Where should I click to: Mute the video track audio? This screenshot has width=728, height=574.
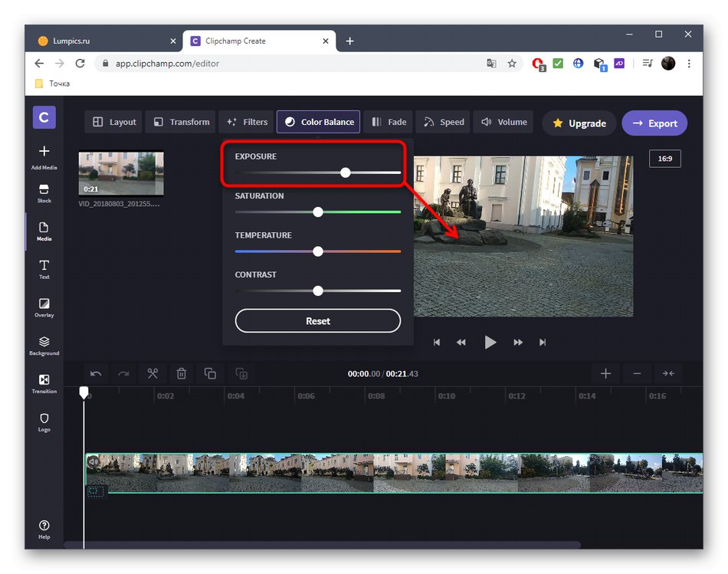[x=93, y=461]
